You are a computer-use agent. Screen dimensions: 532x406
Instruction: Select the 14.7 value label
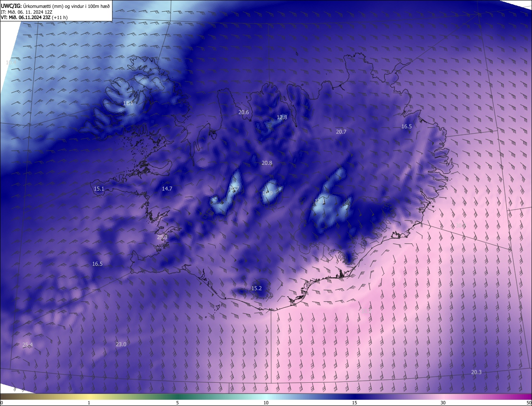(x=167, y=188)
